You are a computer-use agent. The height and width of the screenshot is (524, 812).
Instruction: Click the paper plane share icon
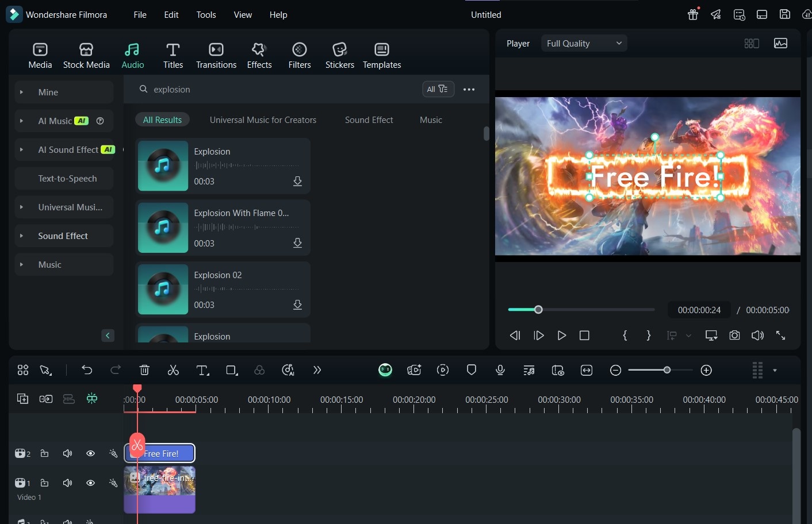[716, 15]
